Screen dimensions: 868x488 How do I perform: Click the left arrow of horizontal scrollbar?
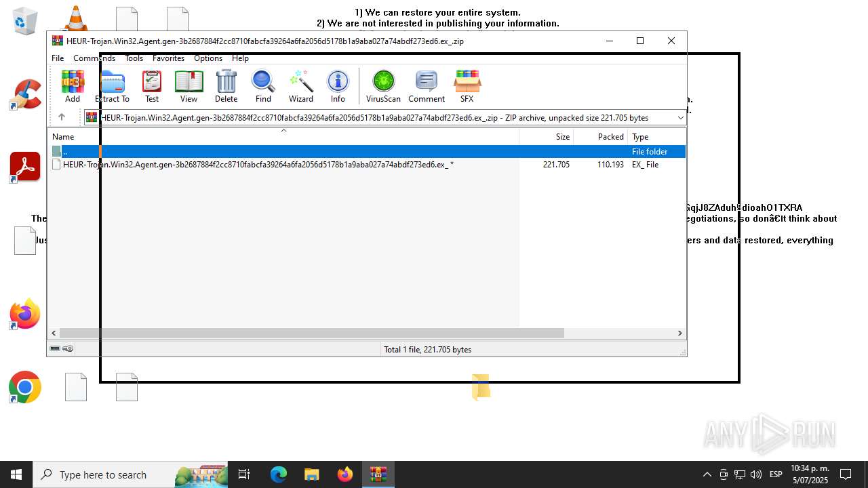tap(53, 333)
